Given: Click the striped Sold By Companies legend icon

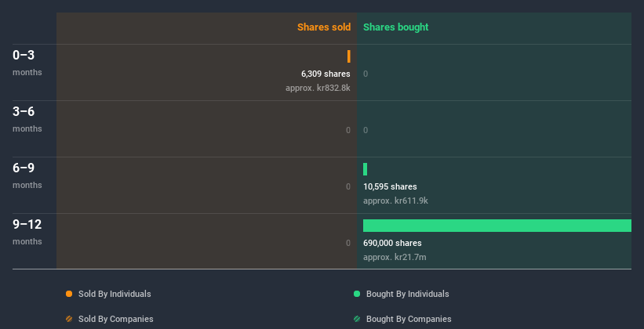Looking at the screenshot, I should tap(69, 319).
